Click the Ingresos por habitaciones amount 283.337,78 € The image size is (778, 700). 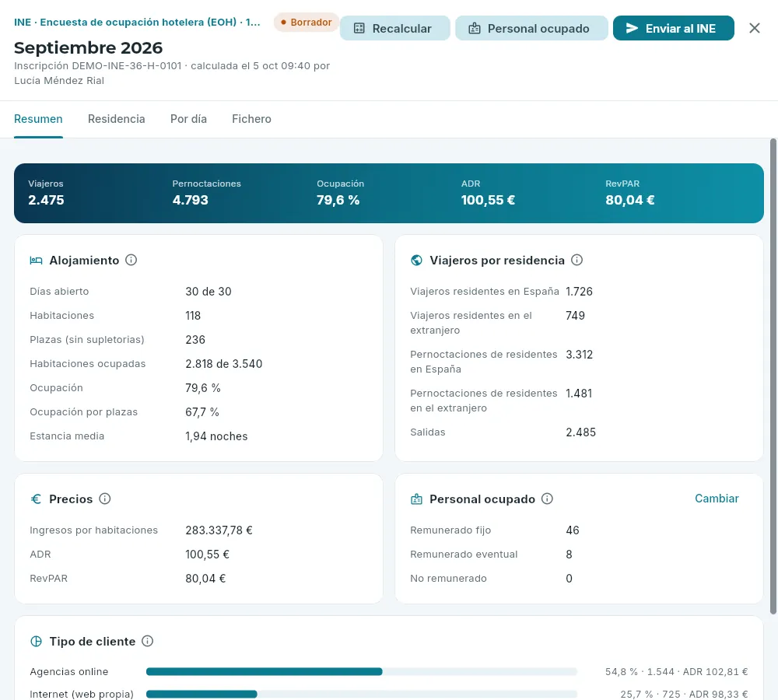click(x=219, y=530)
